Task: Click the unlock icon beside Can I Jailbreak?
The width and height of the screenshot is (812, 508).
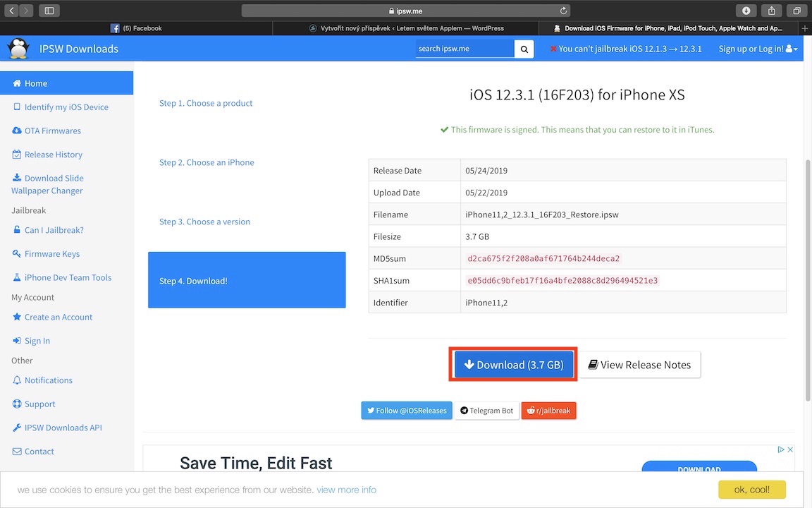Action: [17, 229]
